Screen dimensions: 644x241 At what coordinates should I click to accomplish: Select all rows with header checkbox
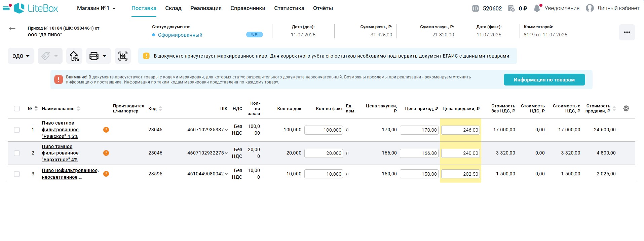[17, 108]
